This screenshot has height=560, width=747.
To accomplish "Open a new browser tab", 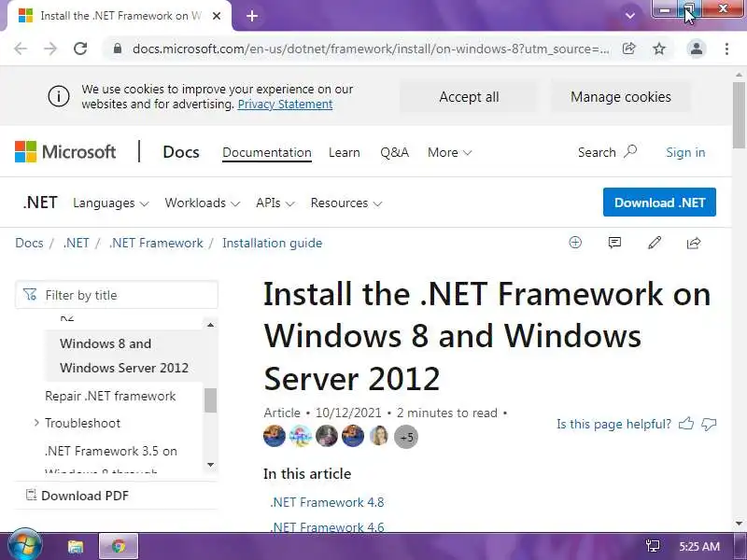I will (252, 16).
